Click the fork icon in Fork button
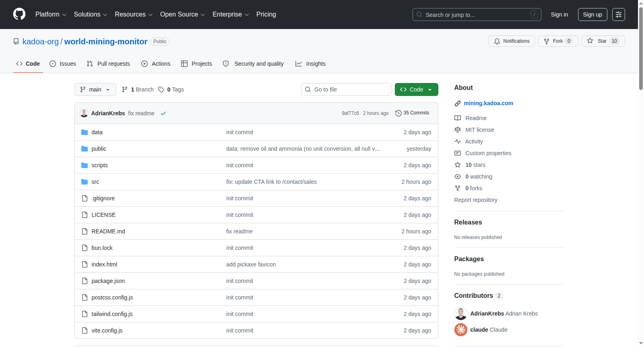Image resolution: width=644 pixels, height=347 pixels. pyautogui.click(x=547, y=41)
